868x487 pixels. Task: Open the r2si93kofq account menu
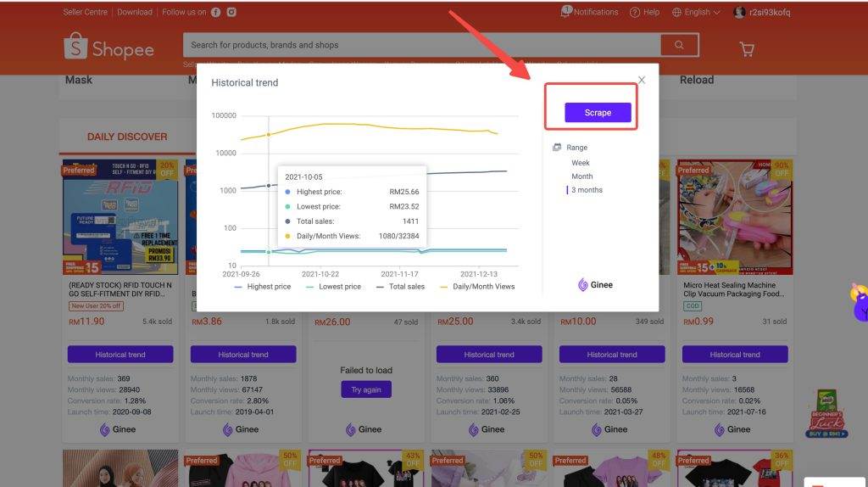(x=762, y=12)
